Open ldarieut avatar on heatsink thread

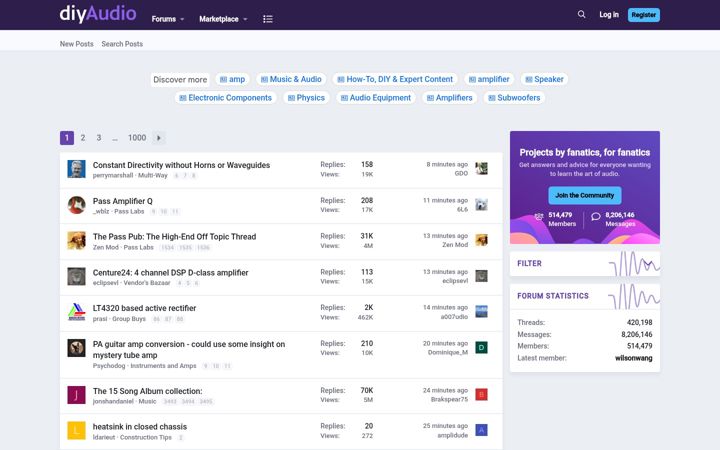click(x=76, y=431)
